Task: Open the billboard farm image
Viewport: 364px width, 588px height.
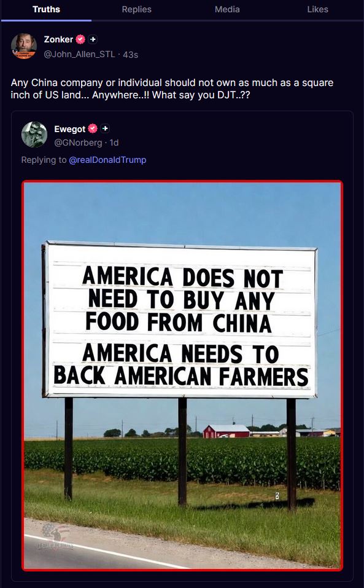Action: pos(182,376)
